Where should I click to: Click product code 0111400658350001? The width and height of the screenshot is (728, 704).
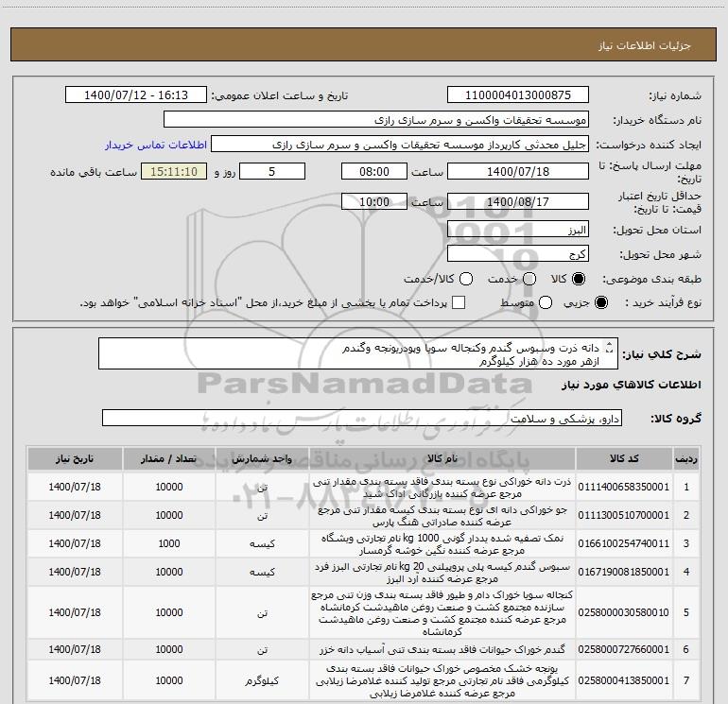624,487
